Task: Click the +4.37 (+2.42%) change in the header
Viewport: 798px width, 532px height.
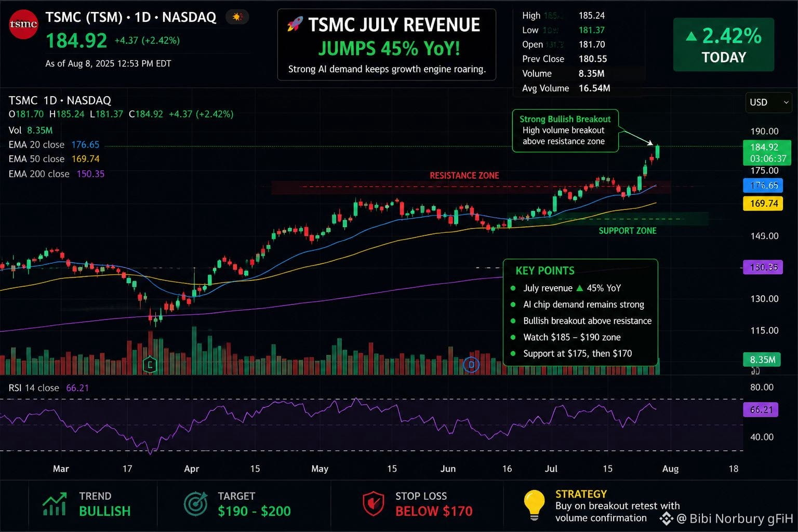Action: click(147, 41)
